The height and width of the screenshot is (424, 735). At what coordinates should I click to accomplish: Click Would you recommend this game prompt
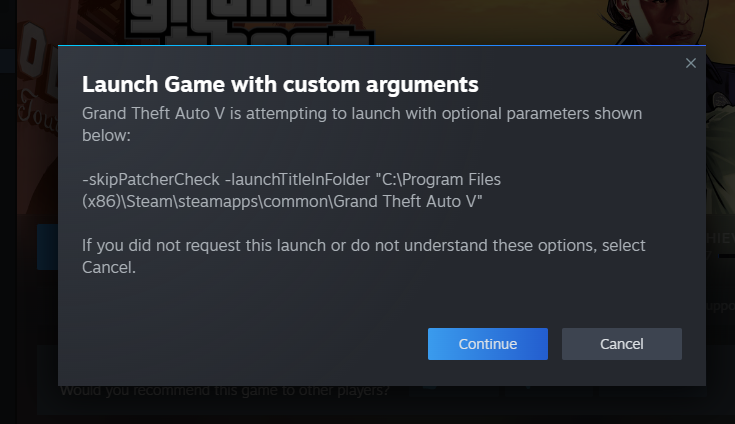(x=225, y=391)
